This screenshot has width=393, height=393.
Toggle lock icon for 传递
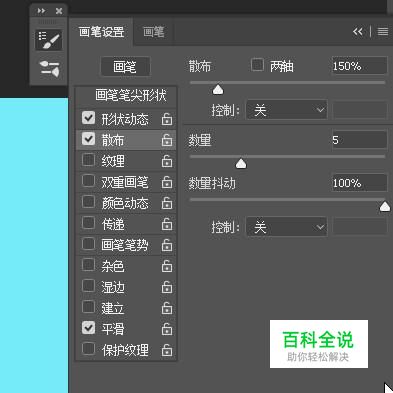[167, 224]
